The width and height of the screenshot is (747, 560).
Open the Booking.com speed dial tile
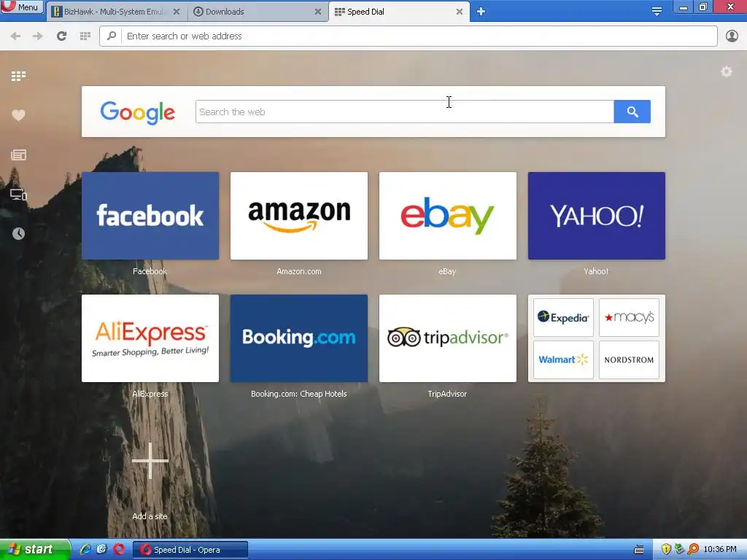pos(299,338)
